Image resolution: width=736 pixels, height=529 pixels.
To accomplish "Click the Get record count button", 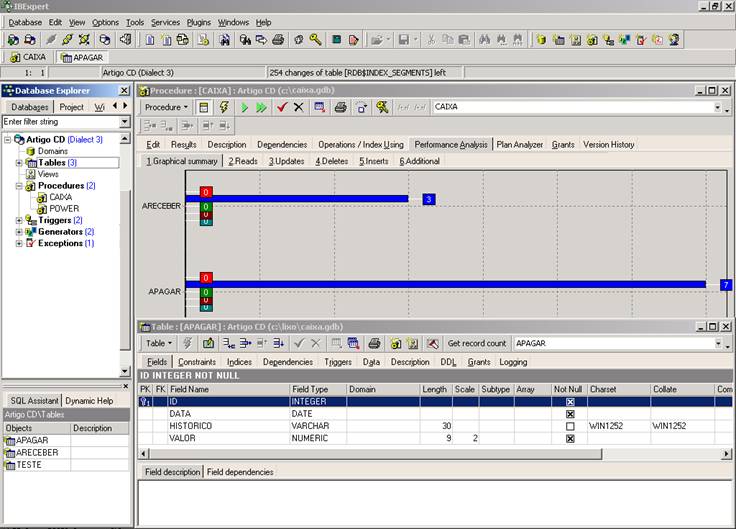I will tap(476, 343).
